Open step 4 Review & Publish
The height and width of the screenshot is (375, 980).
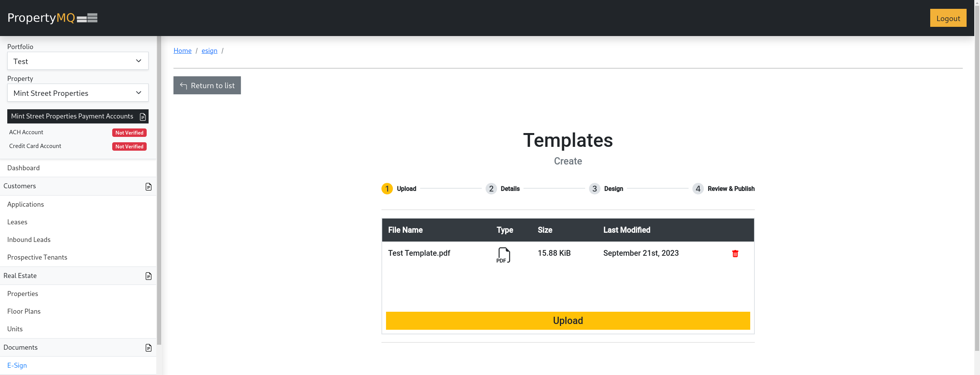(x=698, y=189)
